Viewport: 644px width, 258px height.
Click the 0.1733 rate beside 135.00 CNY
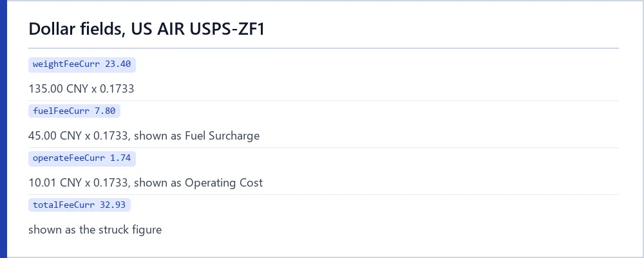pos(117,89)
